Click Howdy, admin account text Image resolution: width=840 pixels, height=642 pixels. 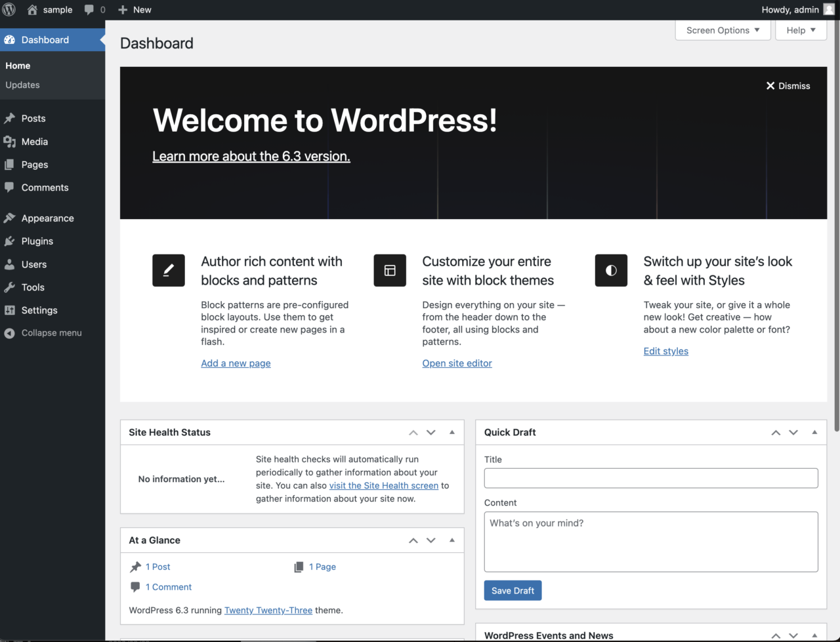click(x=790, y=10)
